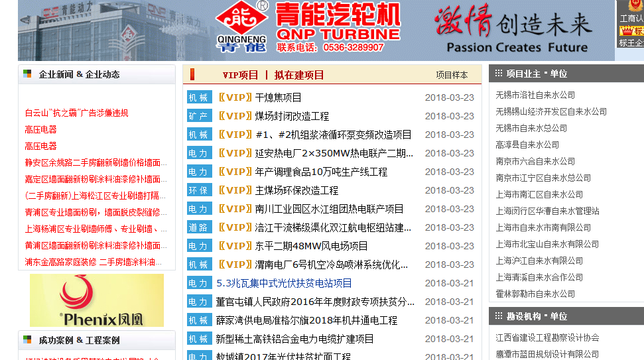The width and height of the screenshot is (644, 360).
Task: Click the QNP Turbine banner advertisement
Action: pos(316,30)
